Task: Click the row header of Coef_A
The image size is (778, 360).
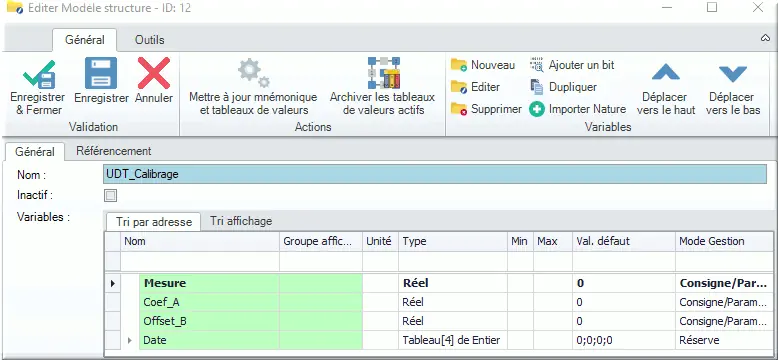Action: [x=113, y=302]
